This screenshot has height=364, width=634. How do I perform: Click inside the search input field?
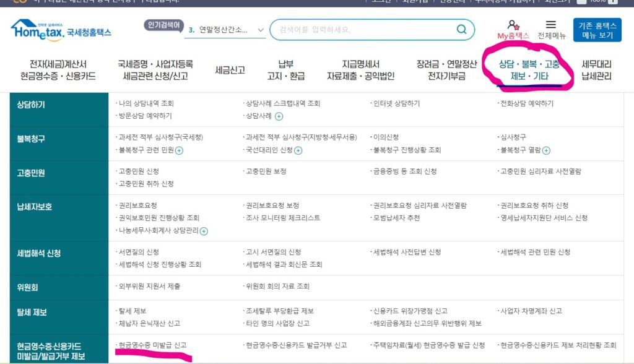click(x=347, y=28)
